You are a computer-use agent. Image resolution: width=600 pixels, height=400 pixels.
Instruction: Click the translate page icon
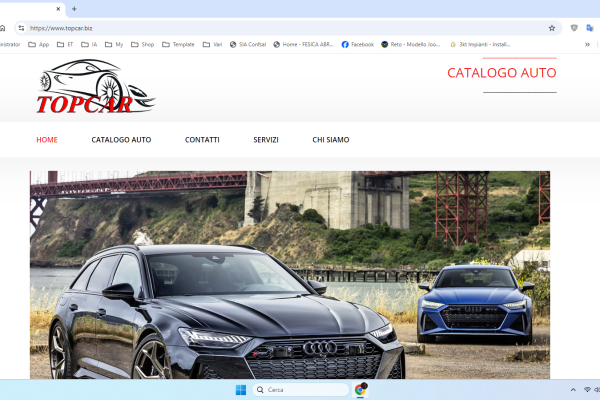coord(590,28)
